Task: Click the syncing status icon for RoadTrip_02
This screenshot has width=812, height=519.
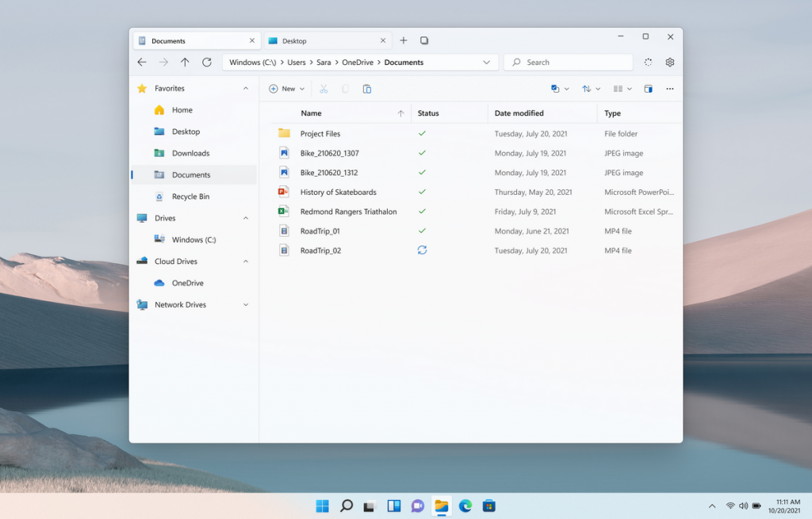Action: (x=422, y=250)
